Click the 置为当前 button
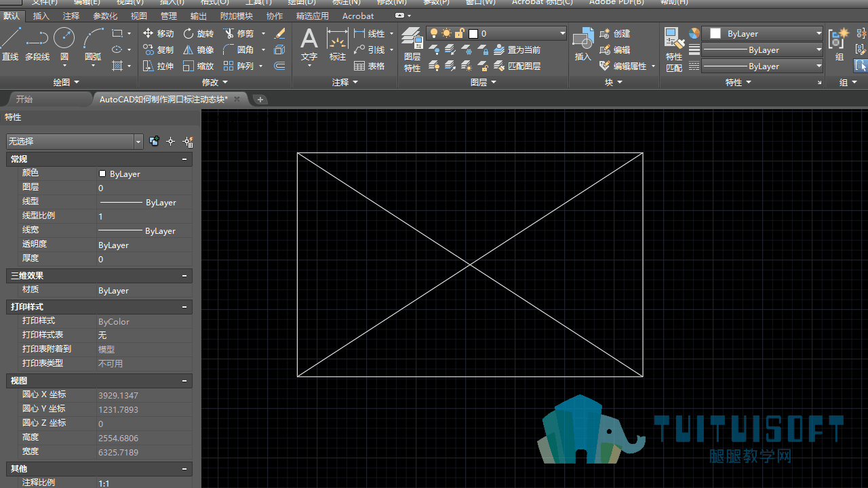Screen dimensions: 868x488 click(x=517, y=49)
